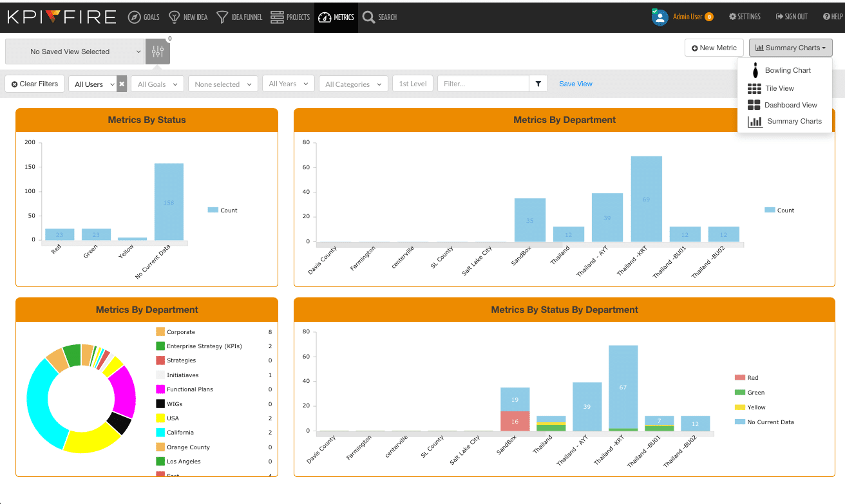Image resolution: width=845 pixels, height=504 pixels.
Task: Expand the All Years dropdown
Action: [289, 84]
